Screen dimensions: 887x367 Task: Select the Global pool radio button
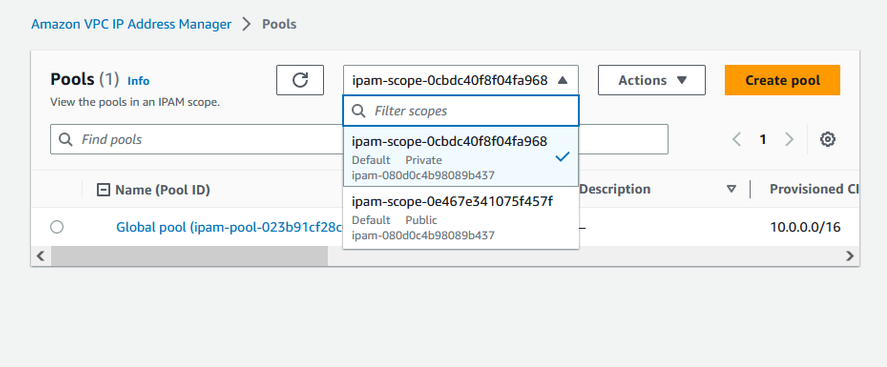[57, 227]
